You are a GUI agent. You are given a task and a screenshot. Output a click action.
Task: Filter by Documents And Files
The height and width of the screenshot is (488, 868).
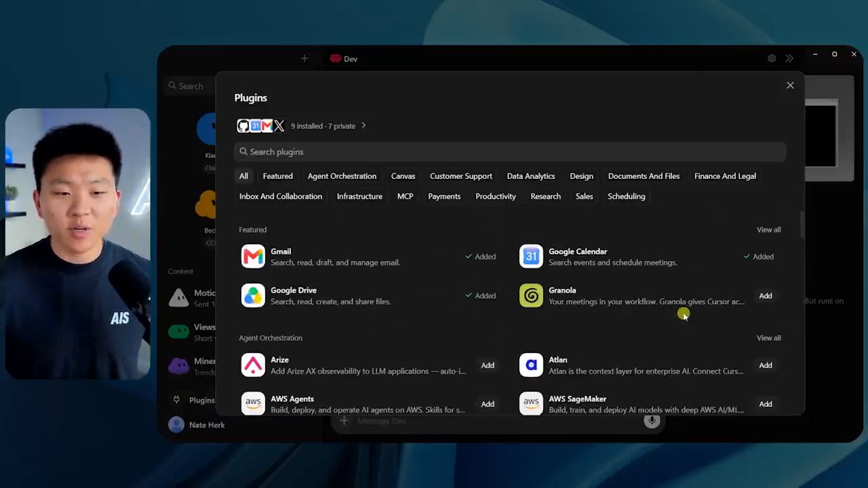tap(644, 176)
